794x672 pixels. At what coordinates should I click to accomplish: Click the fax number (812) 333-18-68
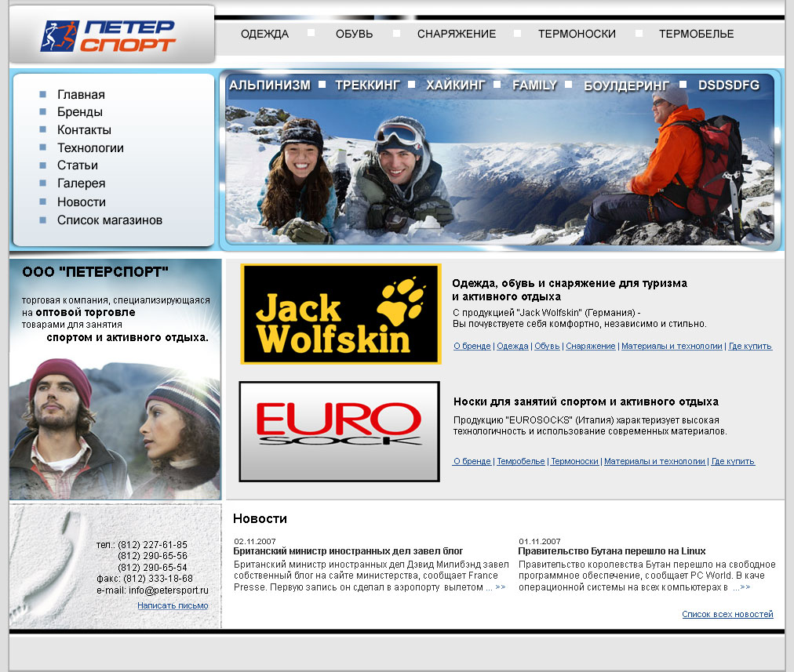[158, 579]
